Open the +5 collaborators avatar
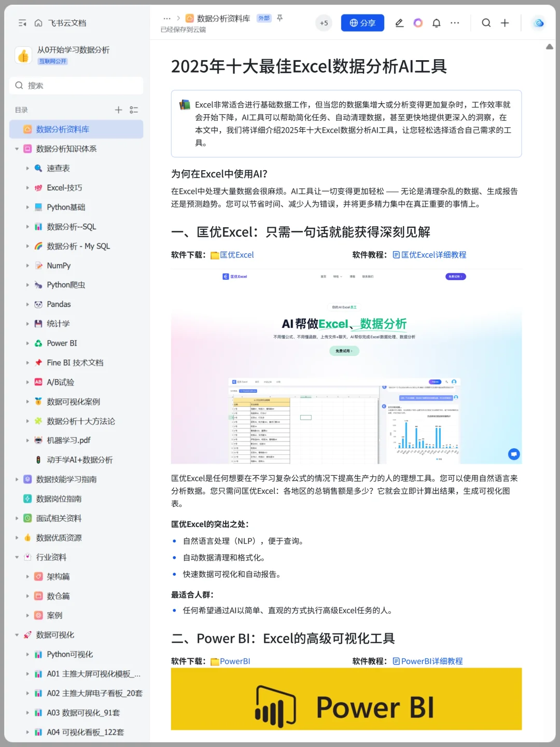This screenshot has width=560, height=747. pyautogui.click(x=324, y=23)
